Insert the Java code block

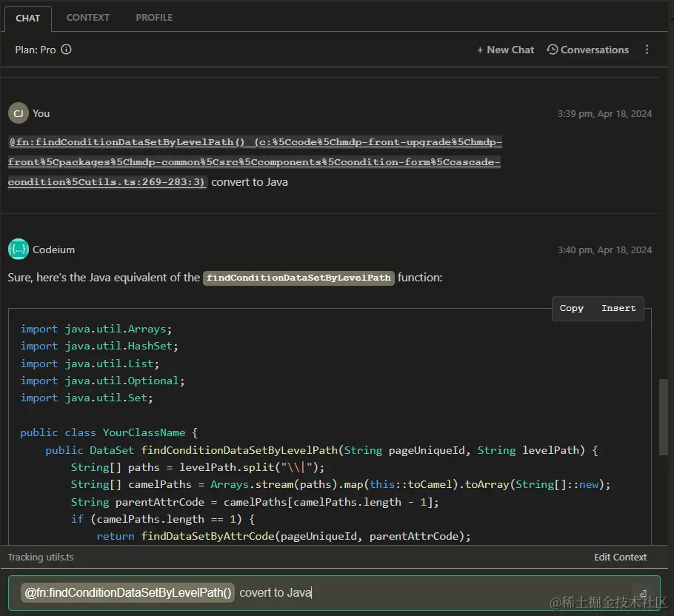pyautogui.click(x=618, y=308)
